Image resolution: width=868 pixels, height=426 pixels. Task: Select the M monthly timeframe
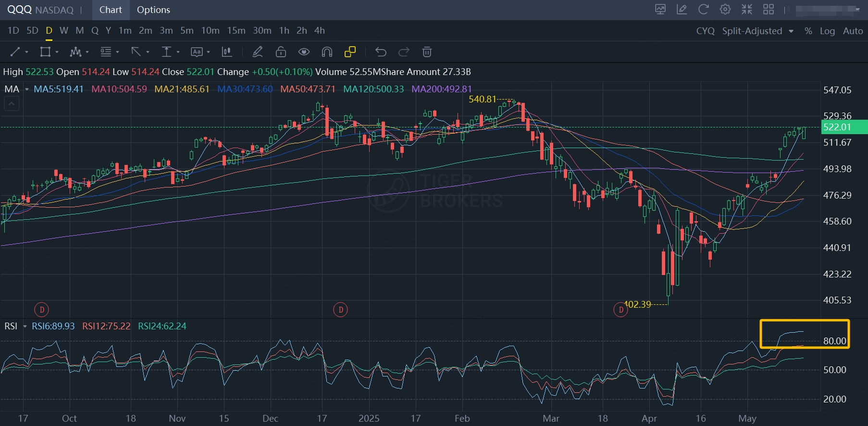click(x=80, y=30)
